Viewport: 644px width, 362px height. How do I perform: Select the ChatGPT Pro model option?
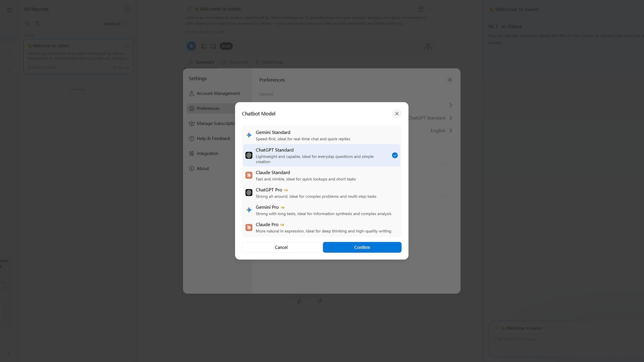point(321,193)
